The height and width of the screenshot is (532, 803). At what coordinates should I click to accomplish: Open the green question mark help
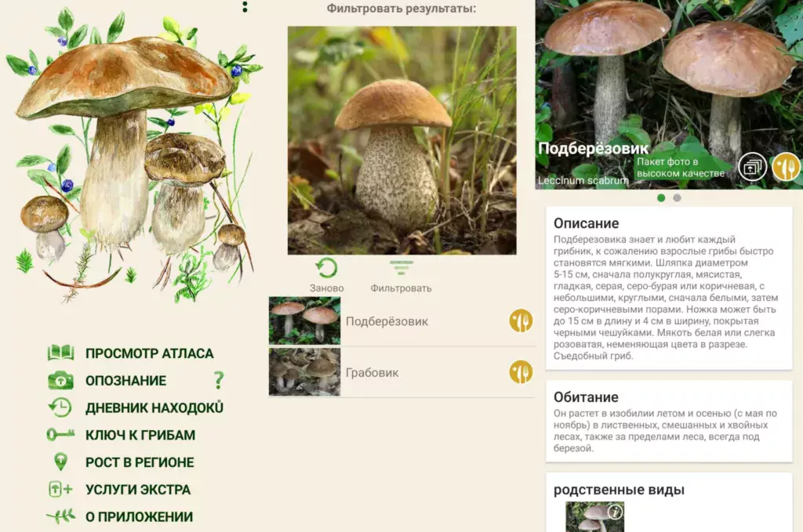click(x=219, y=381)
